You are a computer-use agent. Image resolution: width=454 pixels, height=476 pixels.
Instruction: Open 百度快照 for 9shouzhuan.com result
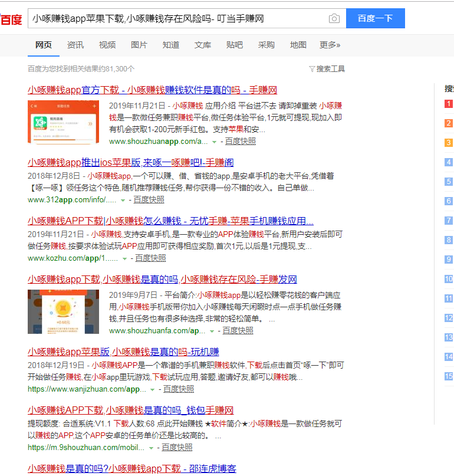tap(177, 448)
